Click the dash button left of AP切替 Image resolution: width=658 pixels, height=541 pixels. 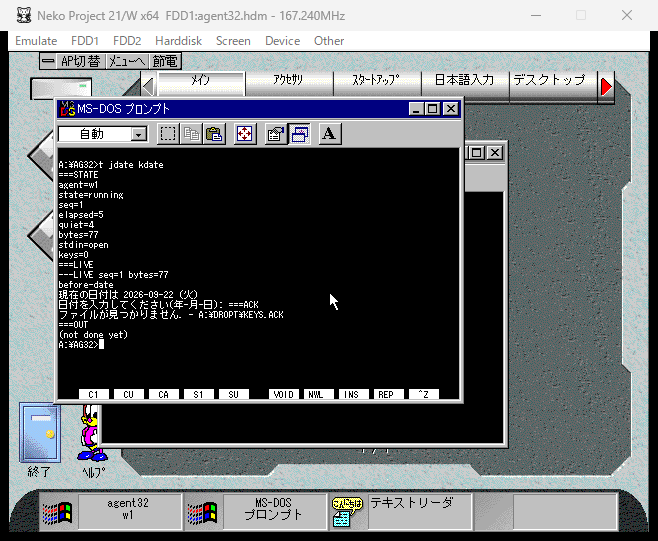(x=48, y=61)
